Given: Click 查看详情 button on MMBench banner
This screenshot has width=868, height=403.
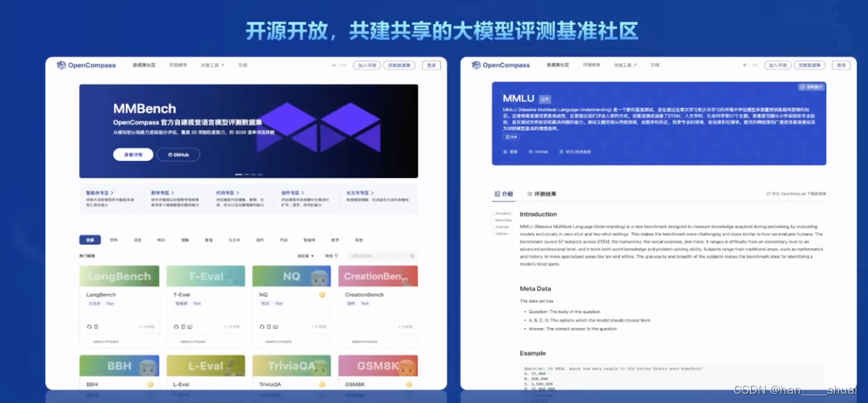Looking at the screenshot, I should click(x=133, y=155).
